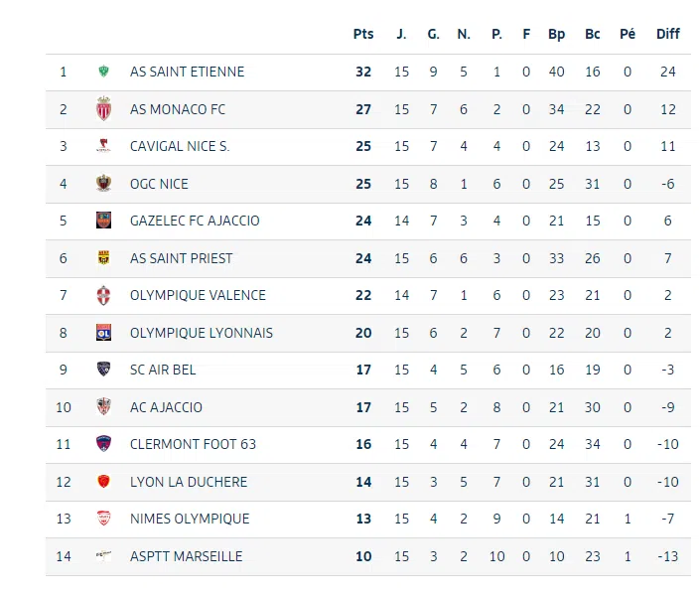Image resolution: width=700 pixels, height=597 pixels.
Task: Click AS Saint Etienne's 32 points value
Action: (x=363, y=72)
